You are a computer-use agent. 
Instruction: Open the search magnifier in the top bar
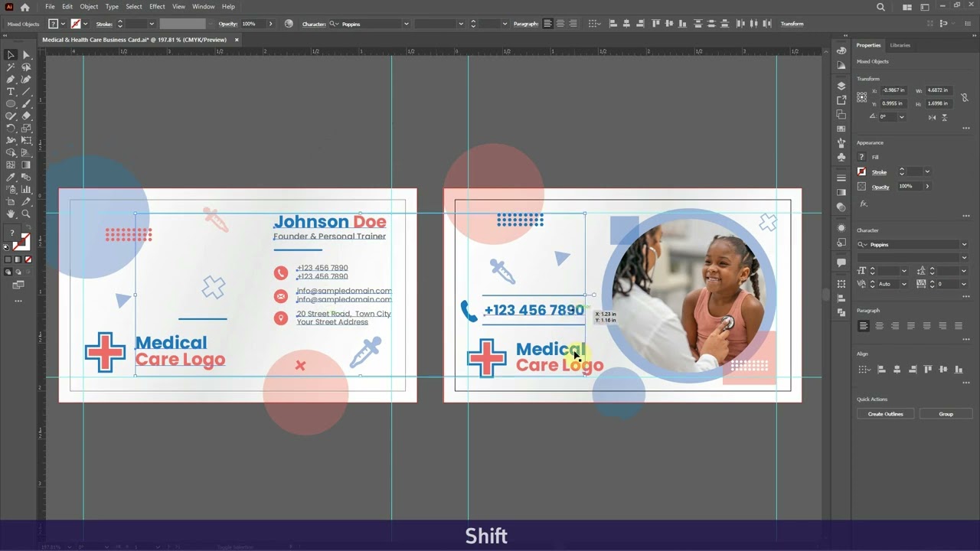tap(880, 7)
